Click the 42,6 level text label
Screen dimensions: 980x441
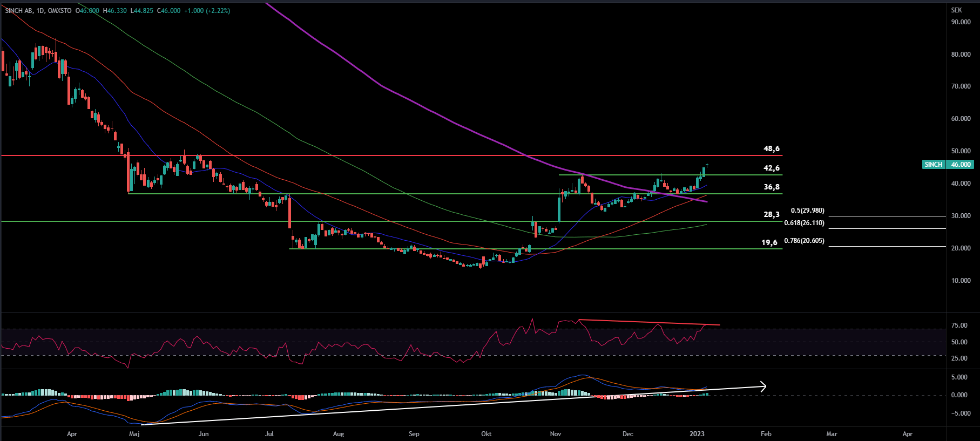[771, 168]
